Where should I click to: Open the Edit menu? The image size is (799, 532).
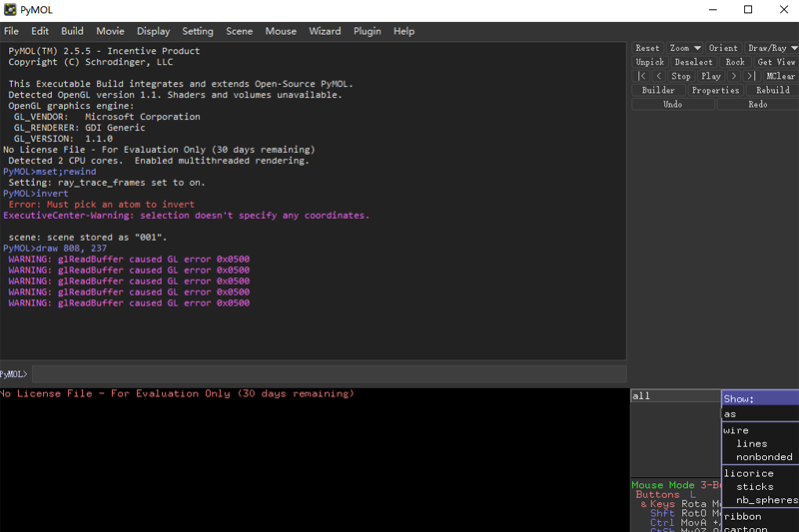tap(40, 31)
